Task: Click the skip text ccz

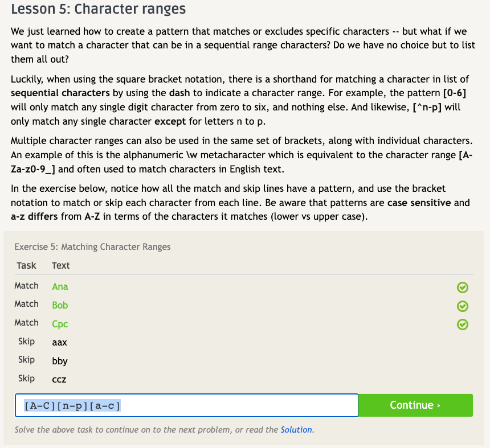Action: tap(59, 380)
